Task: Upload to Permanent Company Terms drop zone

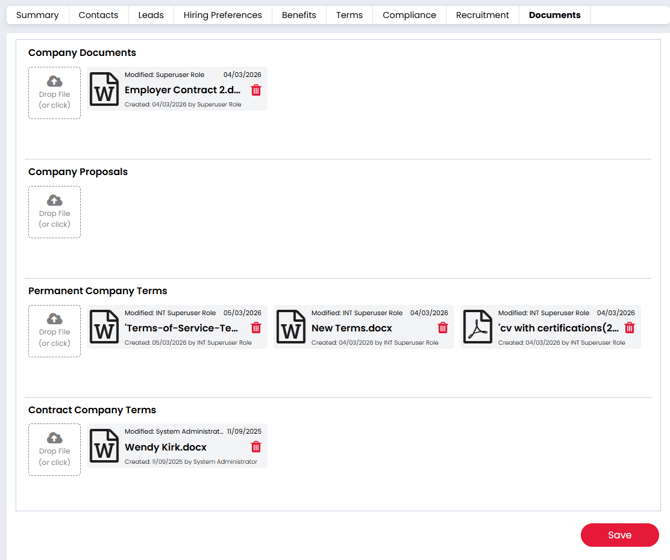Action: 54,331
